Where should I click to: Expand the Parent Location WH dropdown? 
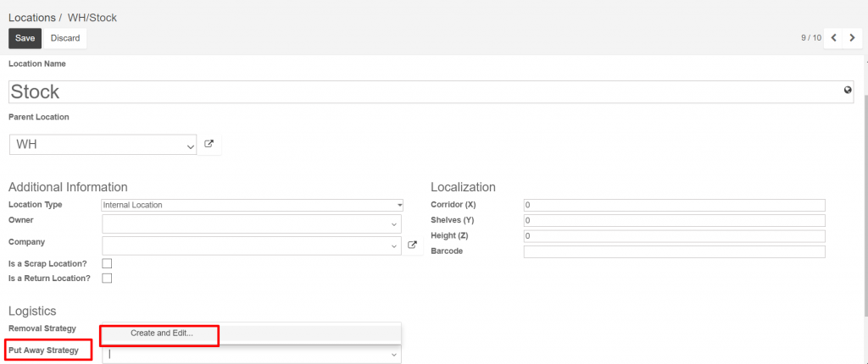pyautogui.click(x=191, y=147)
